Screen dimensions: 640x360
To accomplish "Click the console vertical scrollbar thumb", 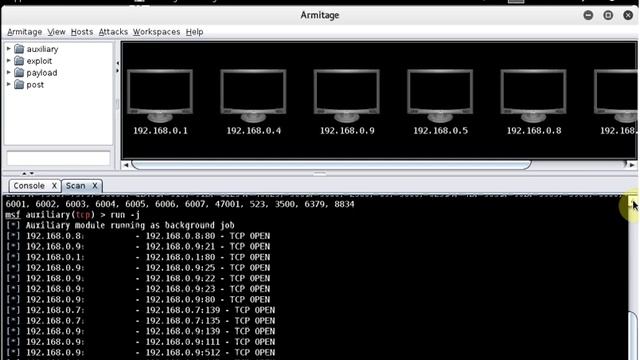I will pos(633,335).
